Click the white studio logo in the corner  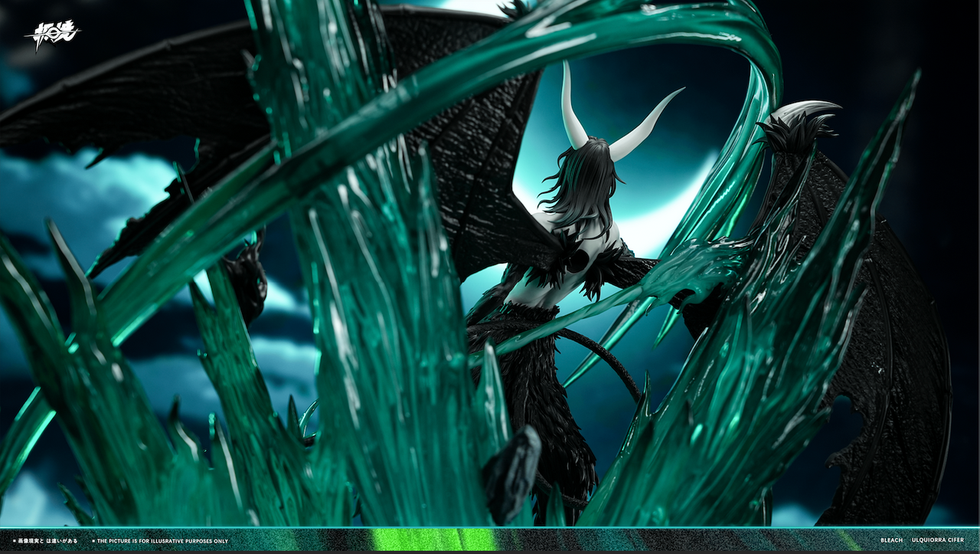click(51, 35)
